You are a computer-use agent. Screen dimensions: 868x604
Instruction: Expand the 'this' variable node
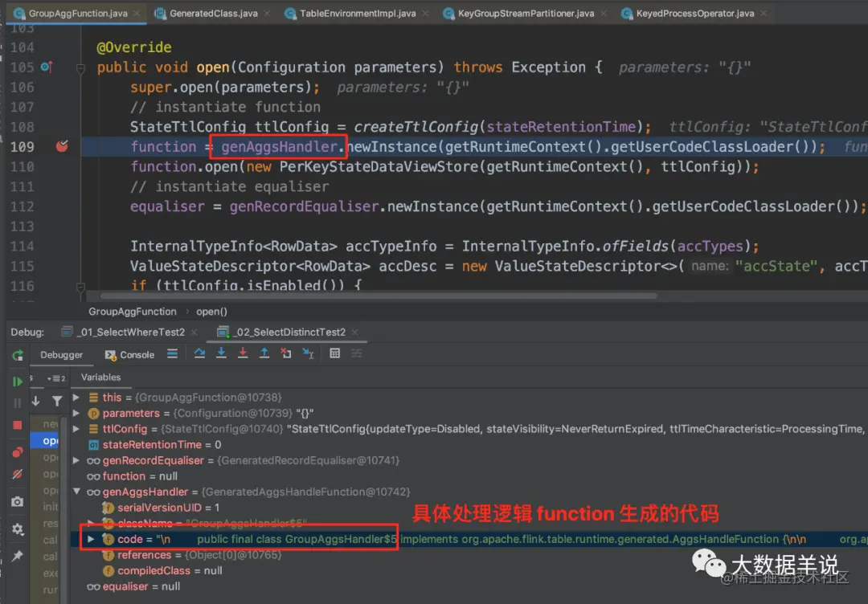tap(76, 397)
